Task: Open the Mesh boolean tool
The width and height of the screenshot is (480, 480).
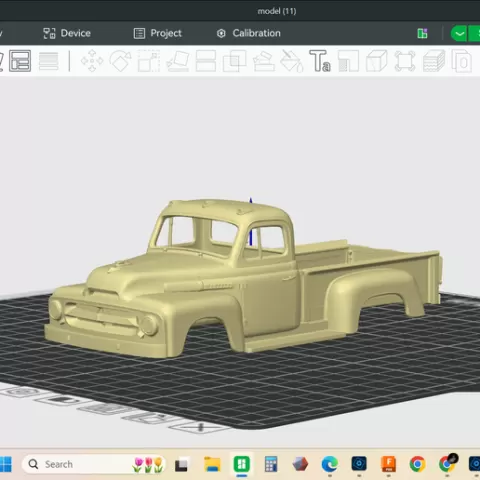Action: tap(234, 61)
